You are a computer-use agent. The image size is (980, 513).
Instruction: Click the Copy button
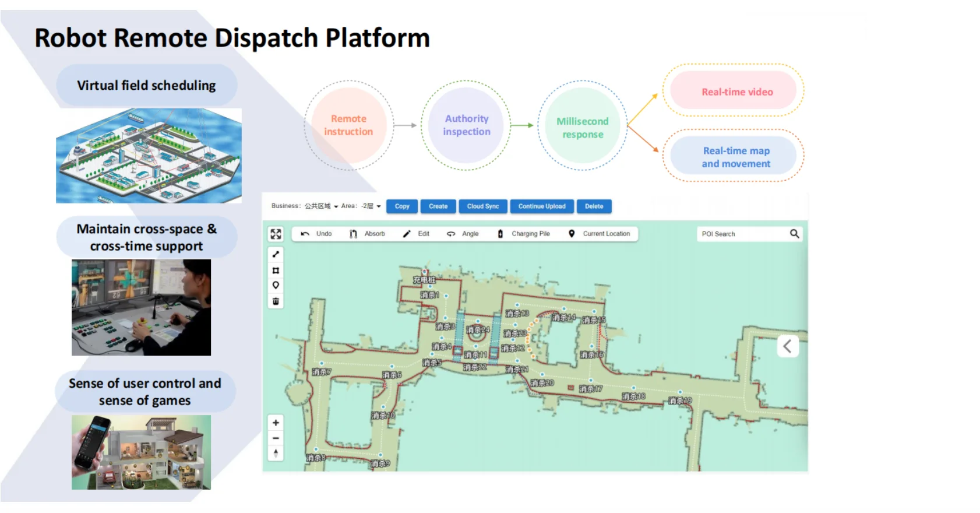coord(402,206)
